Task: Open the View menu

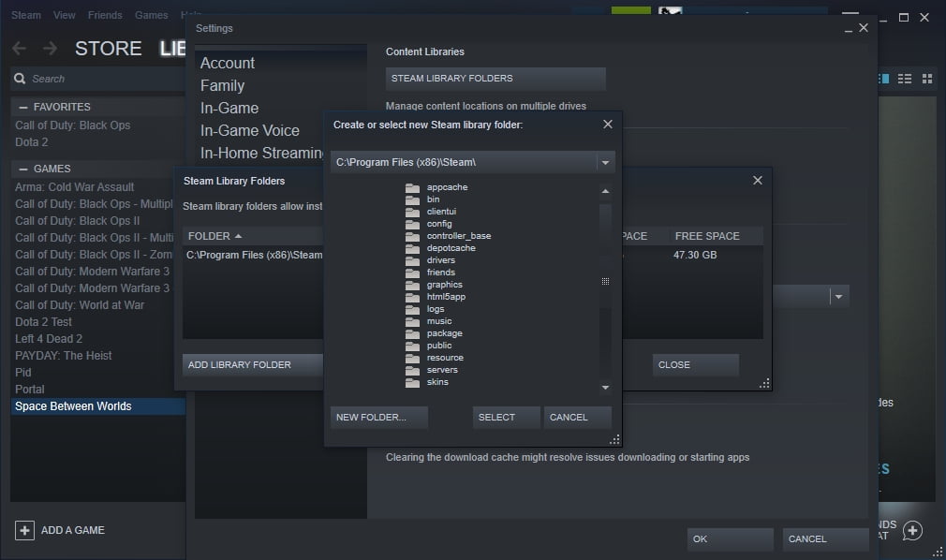Action: click(x=64, y=15)
